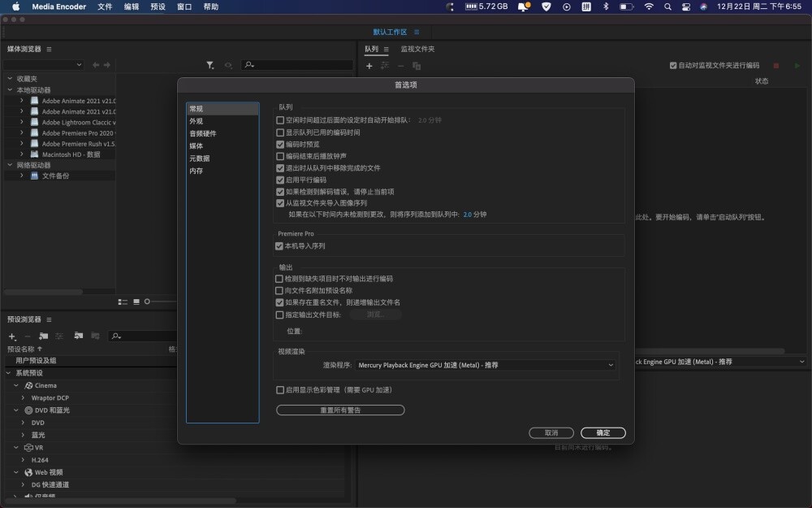The width and height of the screenshot is (812, 508).
Task: Click the Wi-Fi icon in menu bar
Action: [648, 7]
